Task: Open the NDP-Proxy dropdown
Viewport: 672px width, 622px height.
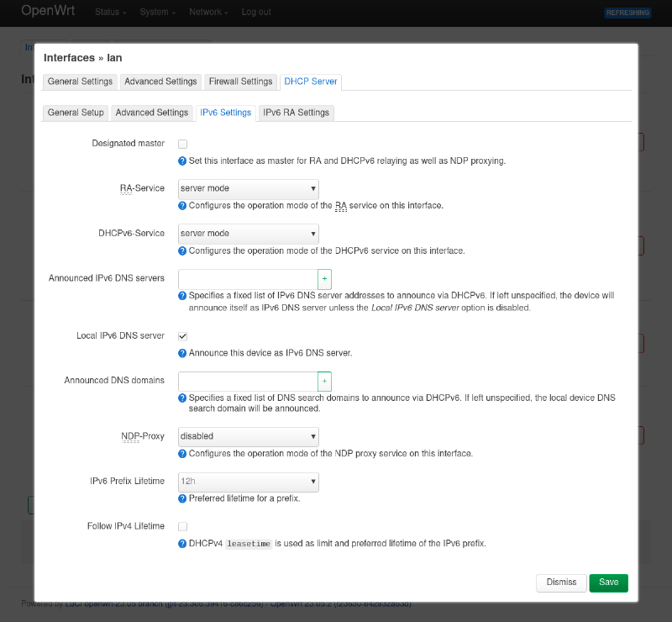Action: 248,435
